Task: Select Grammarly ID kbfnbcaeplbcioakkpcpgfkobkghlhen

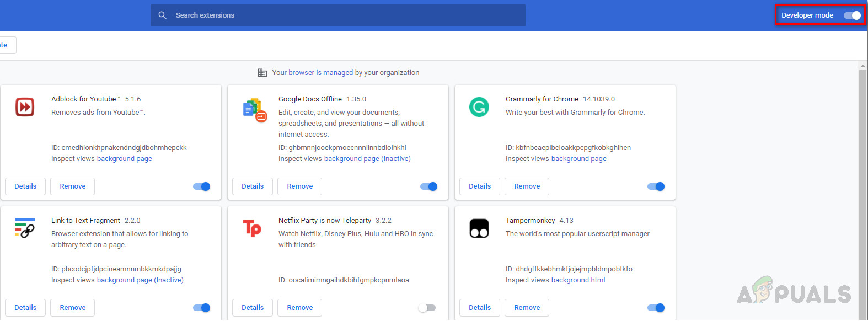Action: point(574,148)
